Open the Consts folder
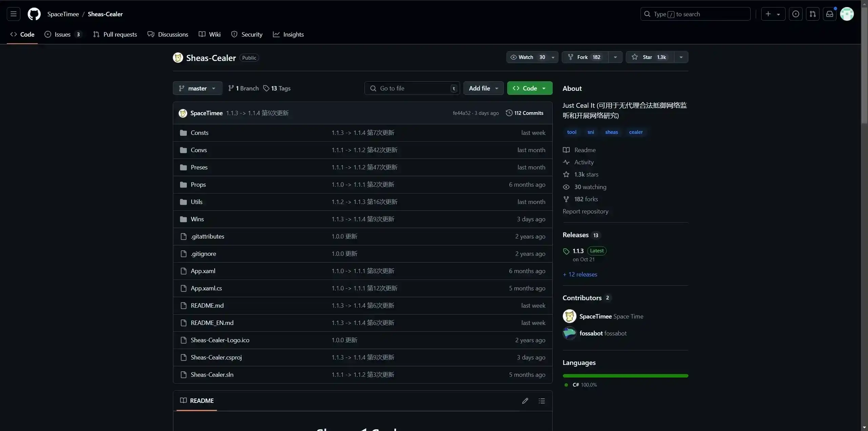 [199, 132]
